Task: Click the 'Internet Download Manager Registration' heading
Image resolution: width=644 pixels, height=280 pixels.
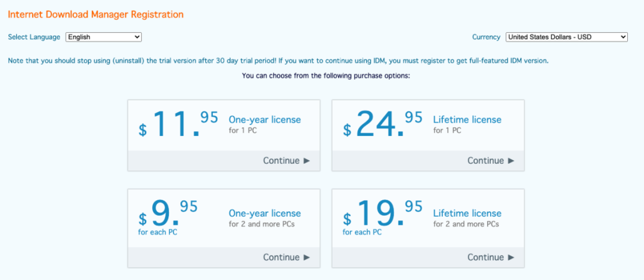Action: click(x=95, y=14)
